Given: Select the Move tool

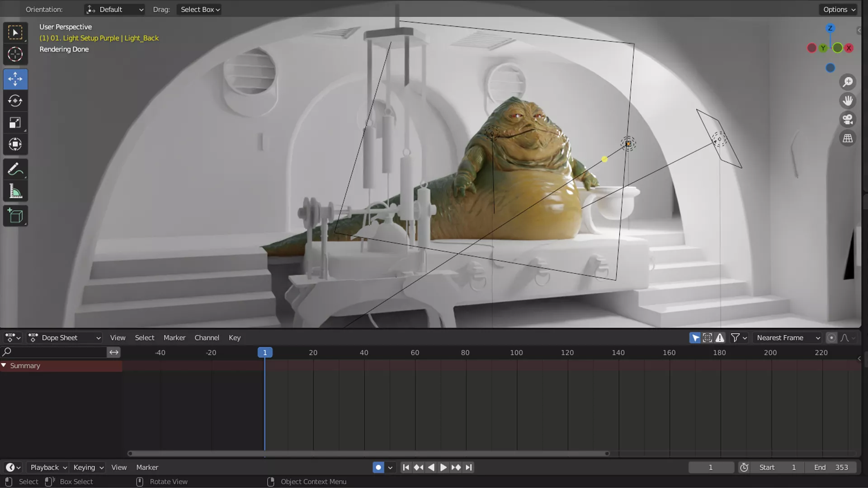Looking at the screenshot, I should (x=15, y=79).
